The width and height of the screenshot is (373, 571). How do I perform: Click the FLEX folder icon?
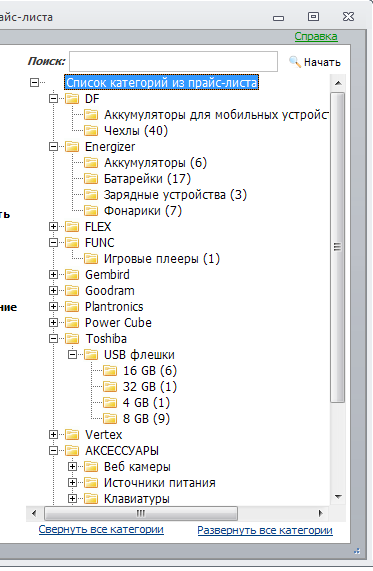(x=72, y=227)
